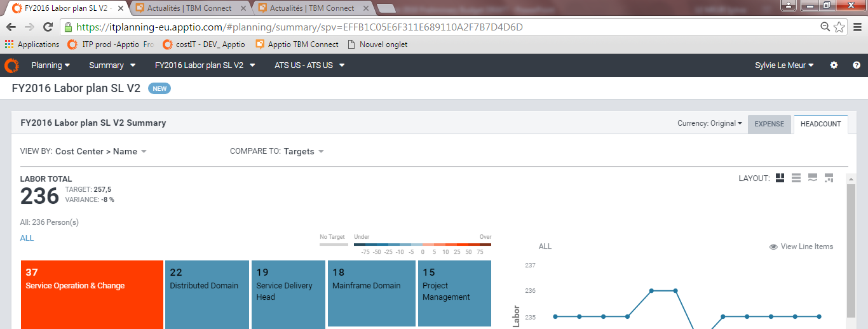Click the TARGET: 257,5 text
This screenshot has height=329, width=868.
point(88,189)
